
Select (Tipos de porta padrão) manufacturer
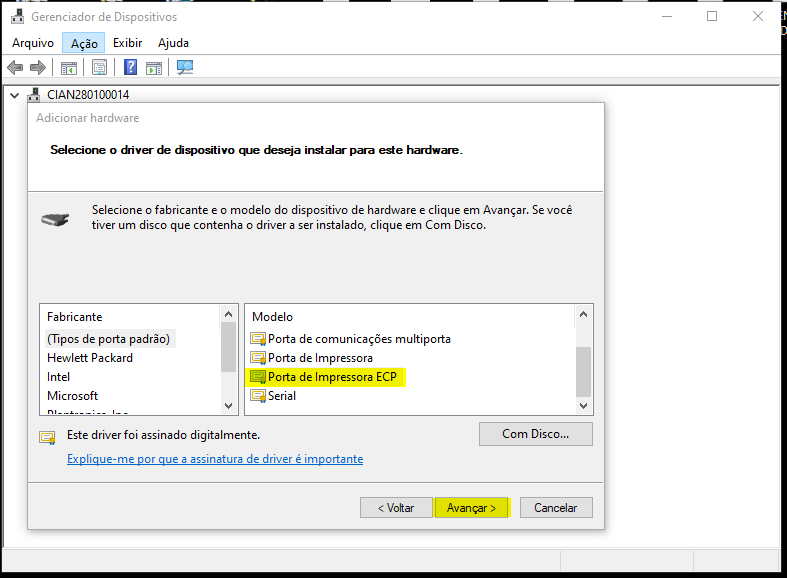(x=109, y=339)
